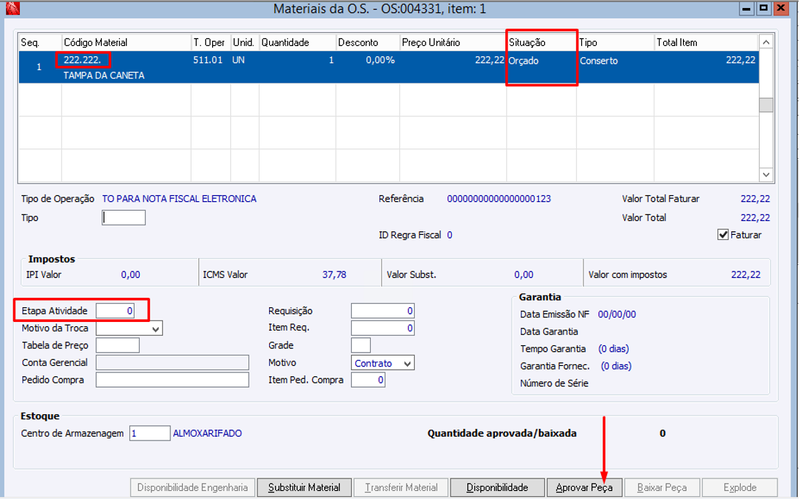Focus the Pedido Compra field

[x=172, y=380]
